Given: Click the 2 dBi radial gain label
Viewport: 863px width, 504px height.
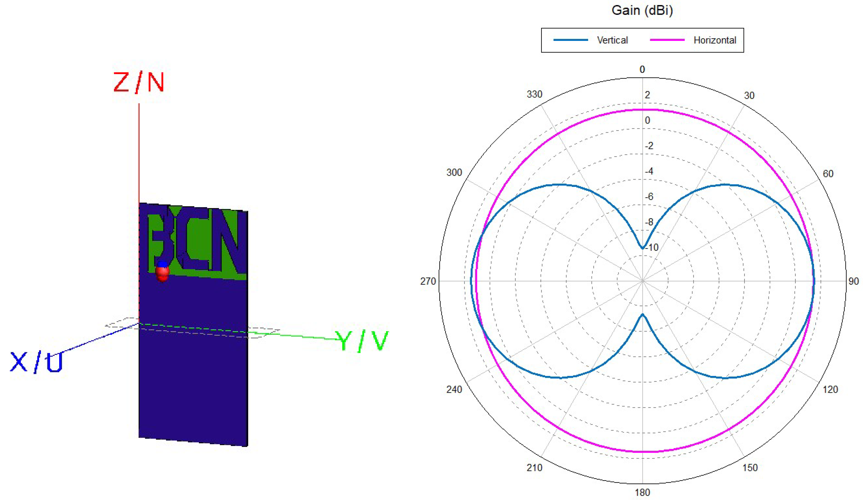Looking at the screenshot, I should click(647, 95).
